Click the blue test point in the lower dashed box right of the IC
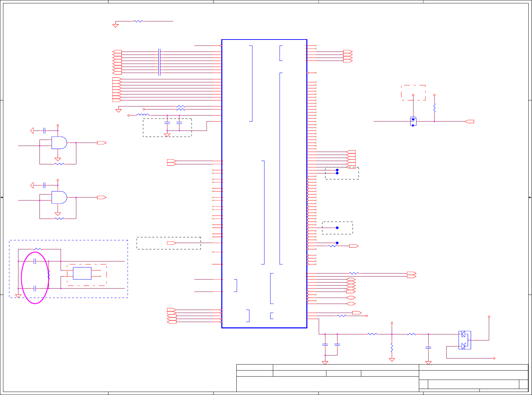532x395 pixels. click(337, 228)
